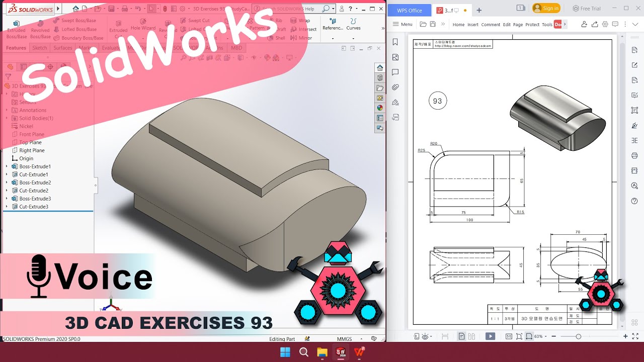Screen dimensions: 644x362
Task: Click the WPS Sign in button
Action: tap(546, 8)
